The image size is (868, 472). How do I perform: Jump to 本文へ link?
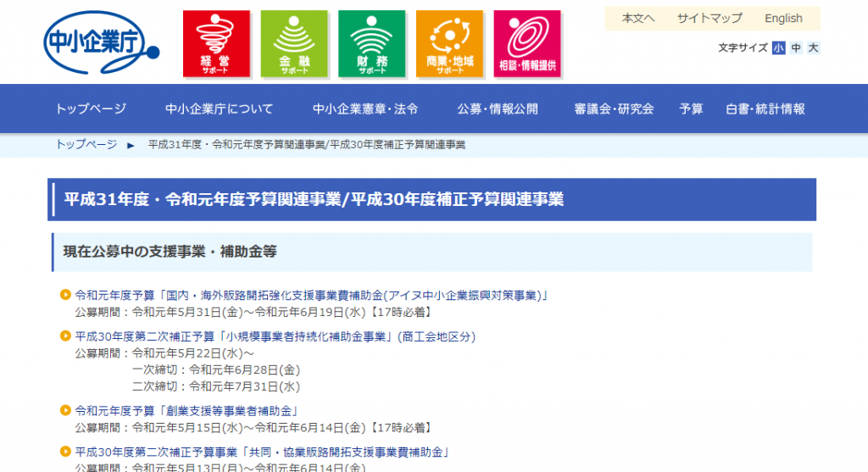[x=638, y=18]
